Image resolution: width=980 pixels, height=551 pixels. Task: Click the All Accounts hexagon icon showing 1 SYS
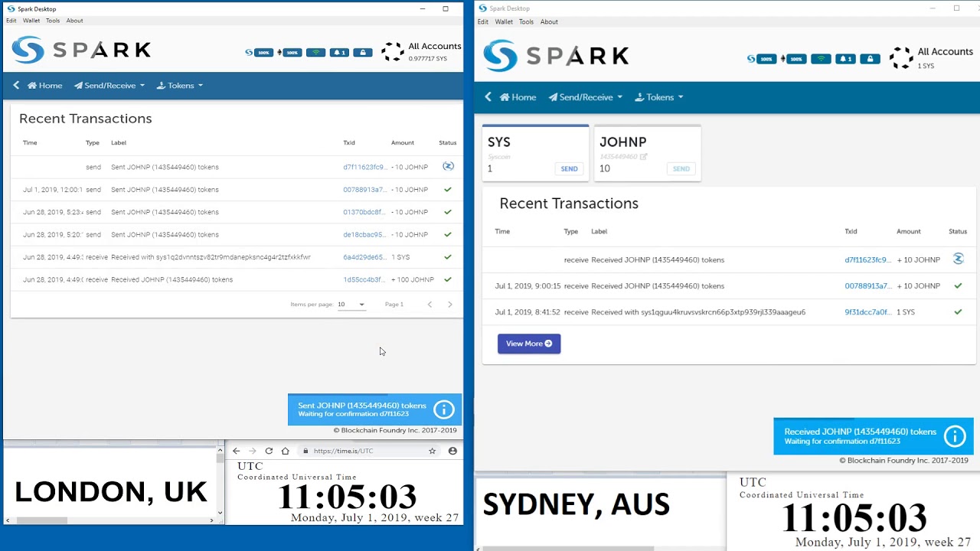[x=901, y=57]
